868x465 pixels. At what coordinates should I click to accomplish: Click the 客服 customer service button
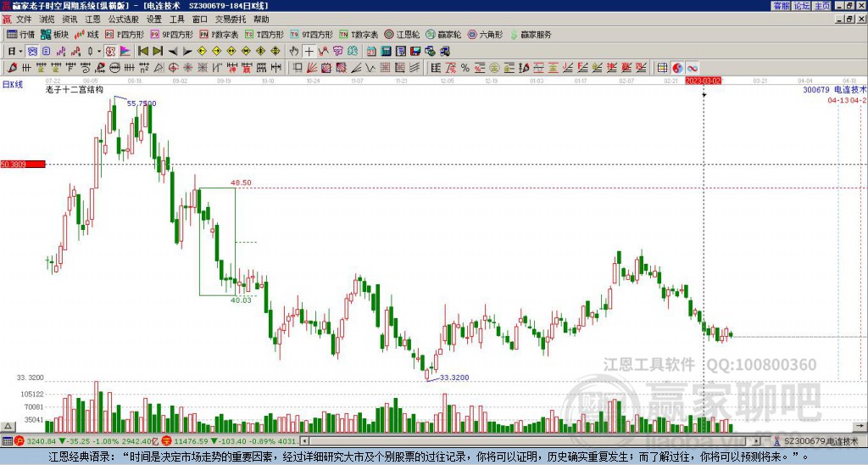click(x=782, y=6)
